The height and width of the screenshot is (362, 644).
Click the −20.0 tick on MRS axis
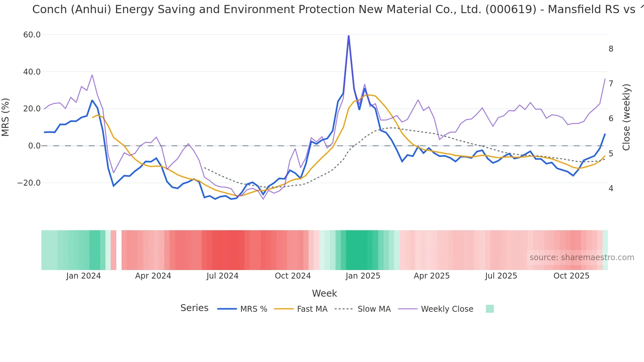coord(29,183)
